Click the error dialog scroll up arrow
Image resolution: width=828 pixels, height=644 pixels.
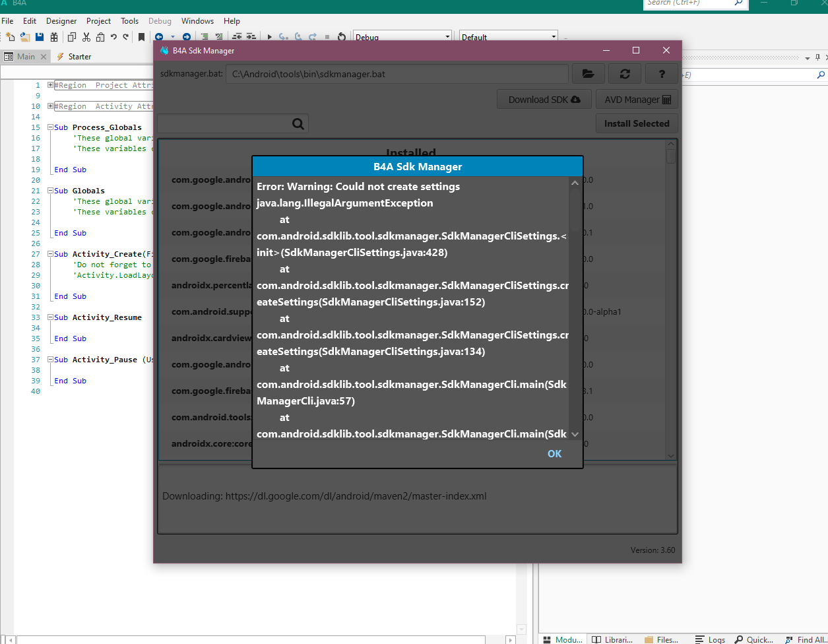coord(574,183)
